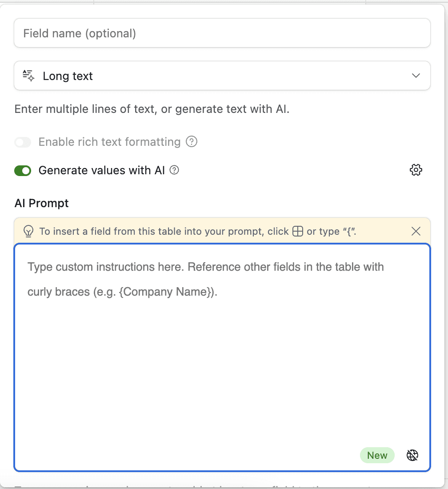Click the Generate values with AI label
448x489 pixels.
(102, 171)
